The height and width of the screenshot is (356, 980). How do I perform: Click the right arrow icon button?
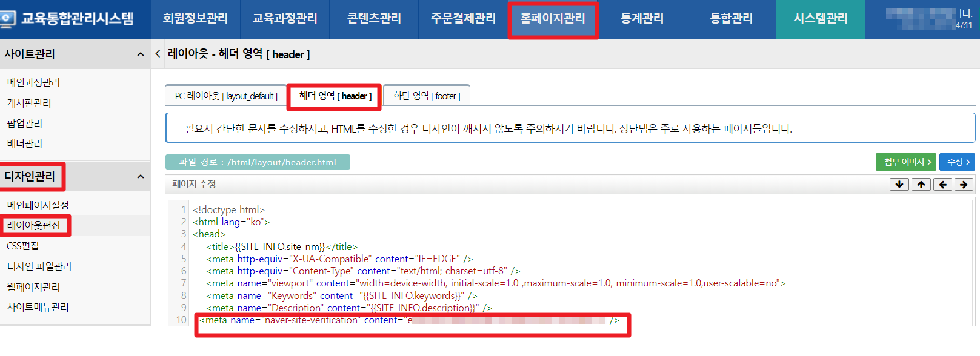pyautogui.click(x=964, y=185)
